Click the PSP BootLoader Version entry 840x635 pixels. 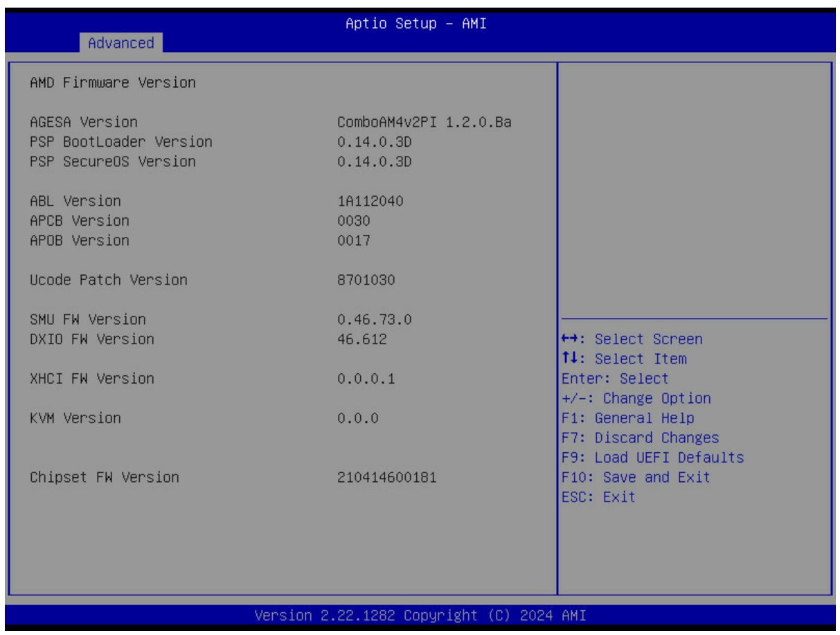(121, 141)
